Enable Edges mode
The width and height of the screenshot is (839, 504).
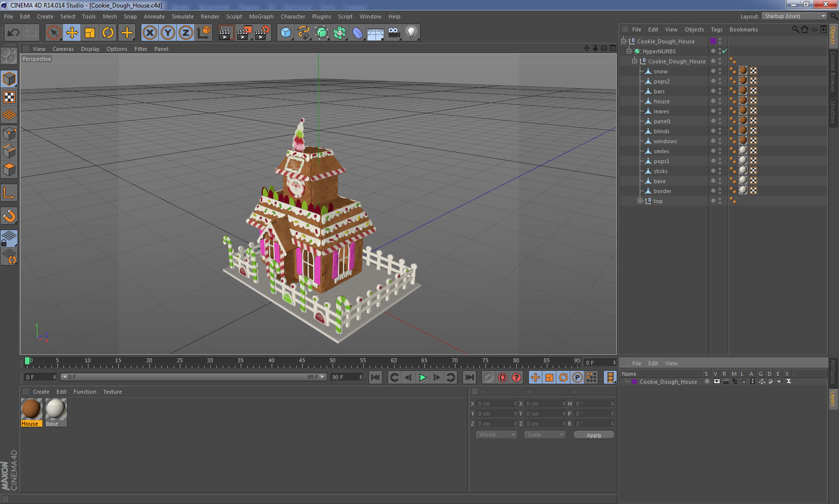pos(9,152)
